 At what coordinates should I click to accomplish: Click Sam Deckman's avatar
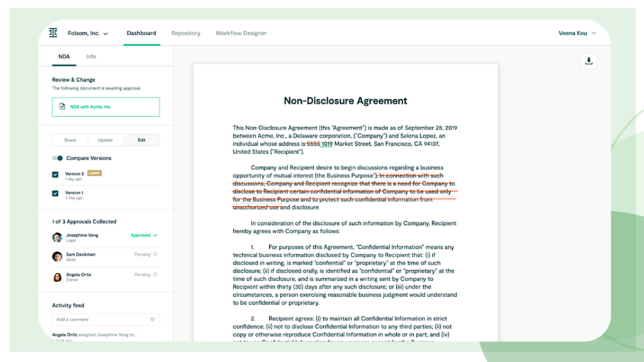pyautogui.click(x=58, y=256)
